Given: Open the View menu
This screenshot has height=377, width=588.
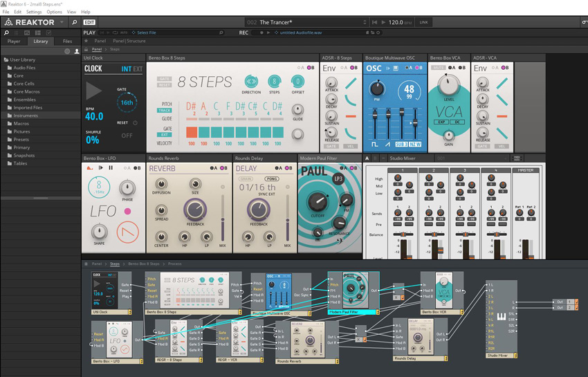Looking at the screenshot, I should tap(71, 12).
